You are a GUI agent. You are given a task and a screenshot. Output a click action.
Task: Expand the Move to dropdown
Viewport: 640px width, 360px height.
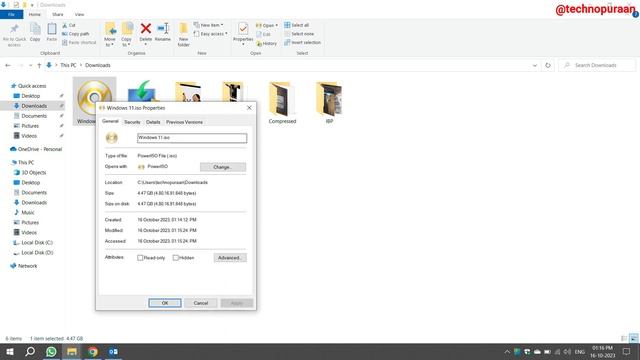[110, 42]
